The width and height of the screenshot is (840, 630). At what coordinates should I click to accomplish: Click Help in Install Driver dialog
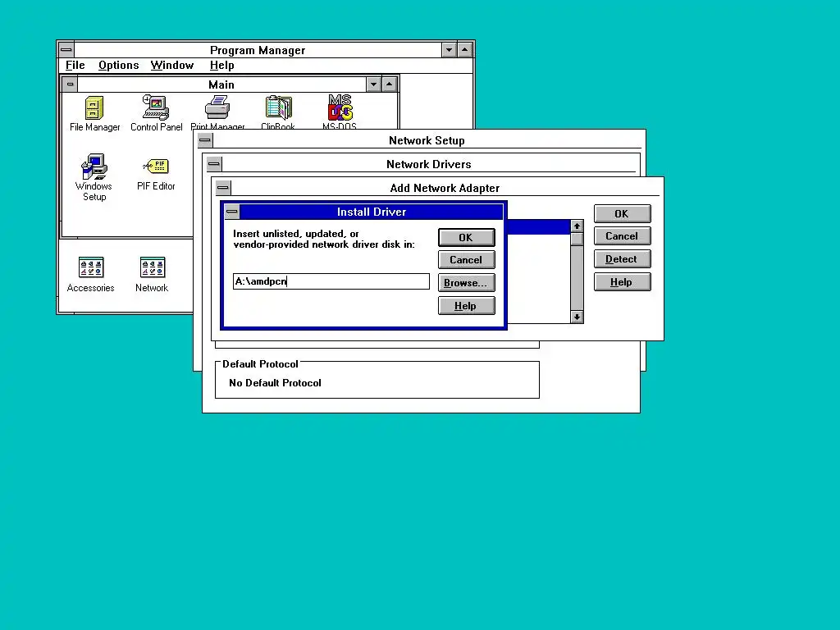click(466, 306)
